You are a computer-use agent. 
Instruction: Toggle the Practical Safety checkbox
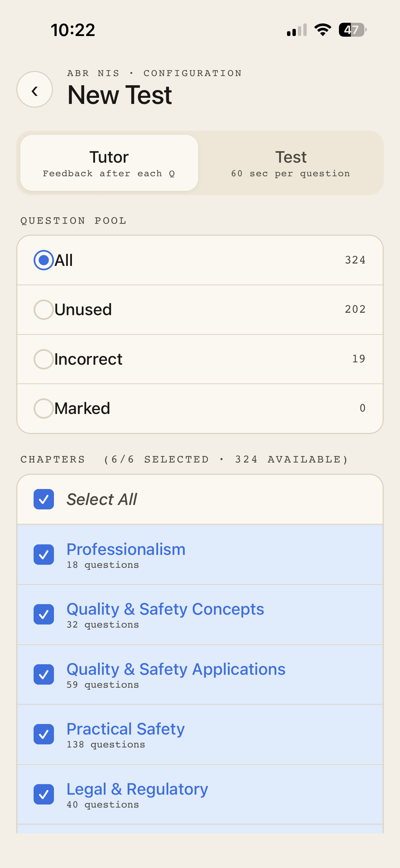[44, 735]
